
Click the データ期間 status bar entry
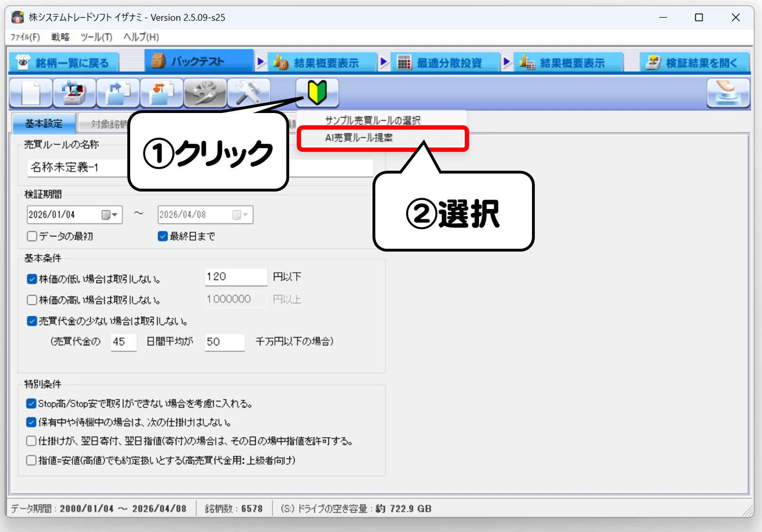click(98, 508)
